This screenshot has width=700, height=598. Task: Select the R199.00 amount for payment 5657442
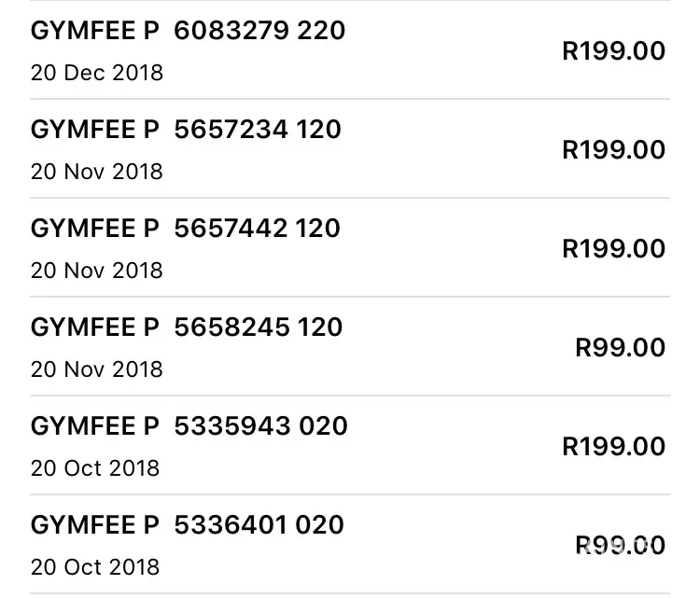coord(613,248)
